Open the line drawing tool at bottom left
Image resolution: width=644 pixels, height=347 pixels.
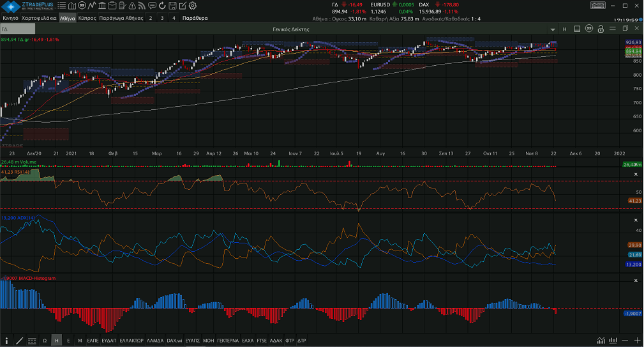19,341
